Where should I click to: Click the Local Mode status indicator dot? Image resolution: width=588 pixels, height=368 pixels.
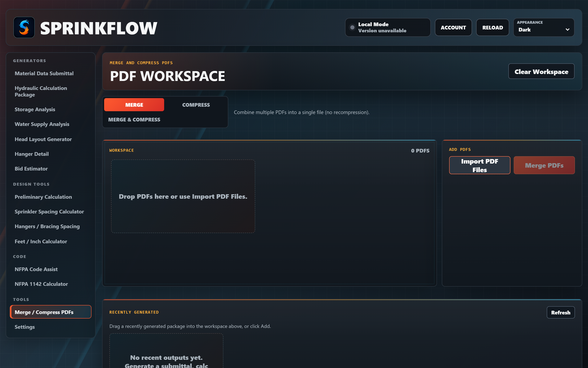352,28
